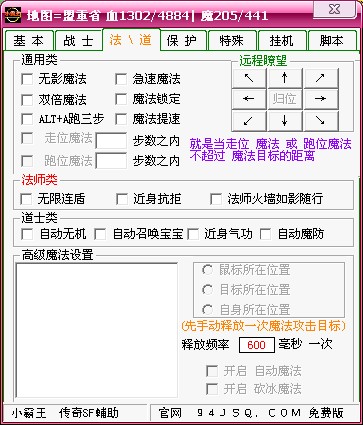Select the 鼠标所在位置 radio button

pyautogui.click(x=207, y=270)
